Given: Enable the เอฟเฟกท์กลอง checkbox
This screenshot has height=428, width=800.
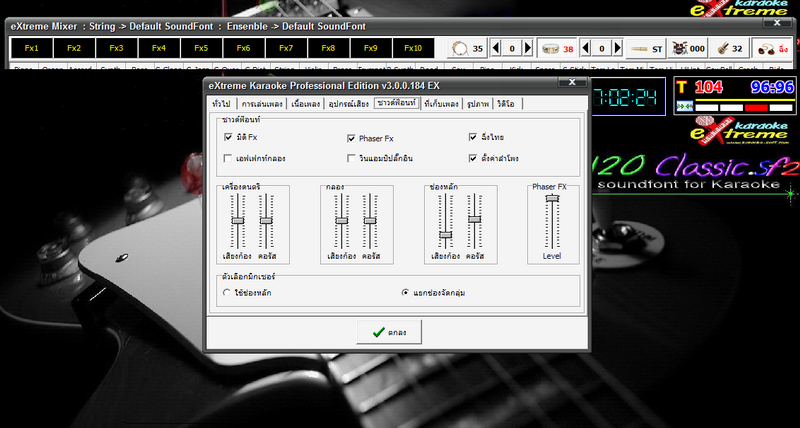Looking at the screenshot, I should click(229, 158).
